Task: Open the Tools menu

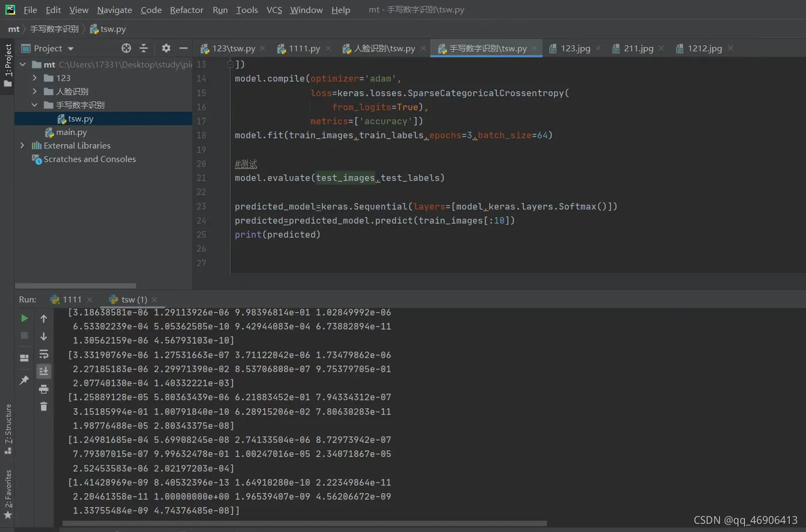Action: 247,10
